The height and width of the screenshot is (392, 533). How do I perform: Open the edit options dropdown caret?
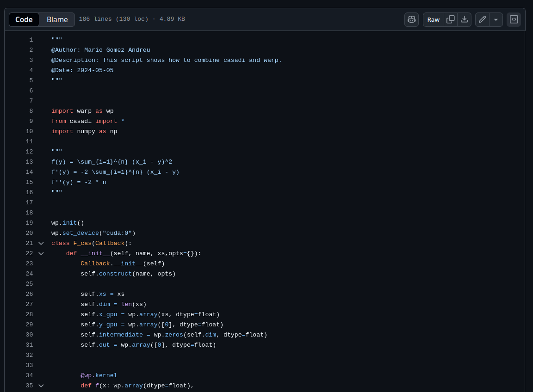[496, 19]
